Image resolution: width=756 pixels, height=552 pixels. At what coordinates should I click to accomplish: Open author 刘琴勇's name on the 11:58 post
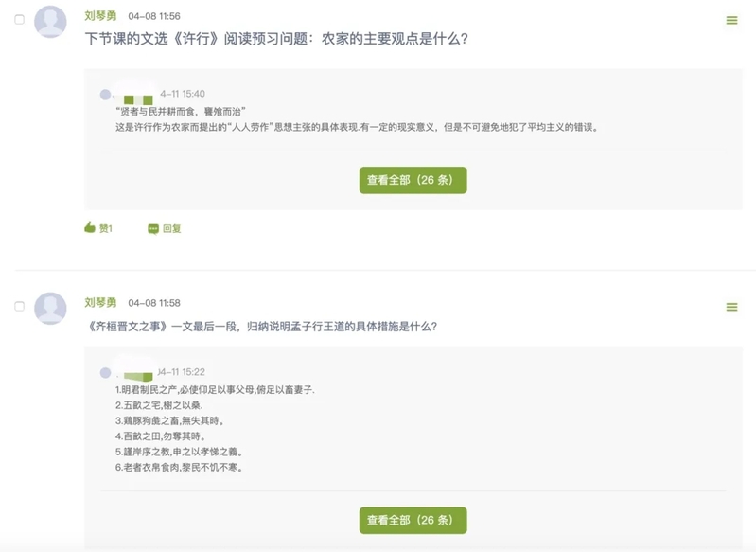tap(100, 302)
